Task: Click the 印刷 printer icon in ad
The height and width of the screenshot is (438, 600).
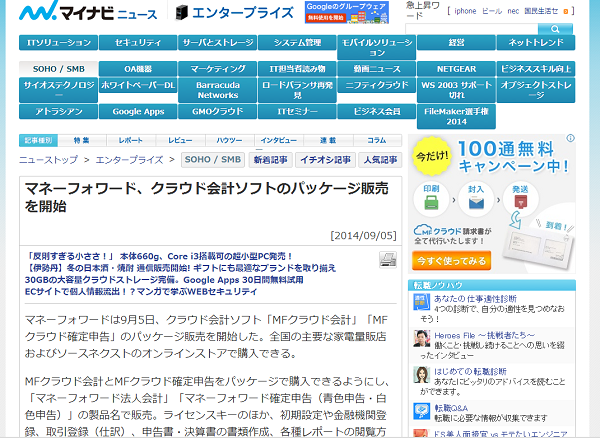Action: click(431, 202)
